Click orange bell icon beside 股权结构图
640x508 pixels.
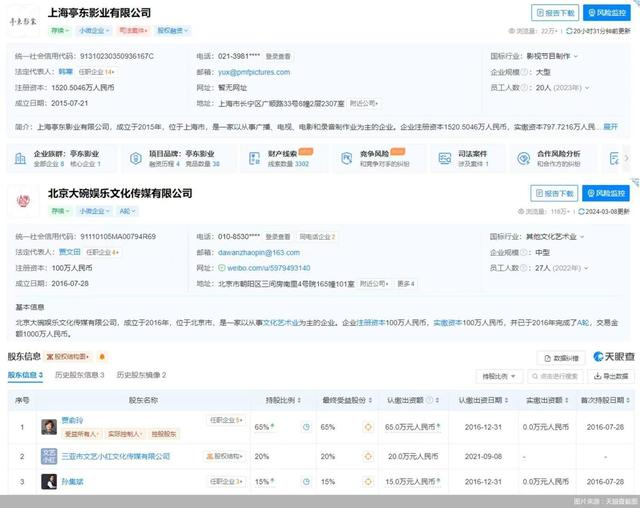pyautogui.click(x=102, y=357)
